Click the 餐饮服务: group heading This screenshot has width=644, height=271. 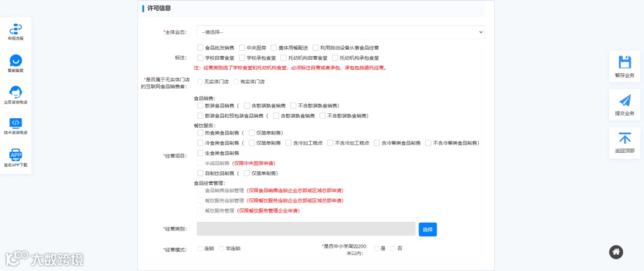(x=204, y=125)
